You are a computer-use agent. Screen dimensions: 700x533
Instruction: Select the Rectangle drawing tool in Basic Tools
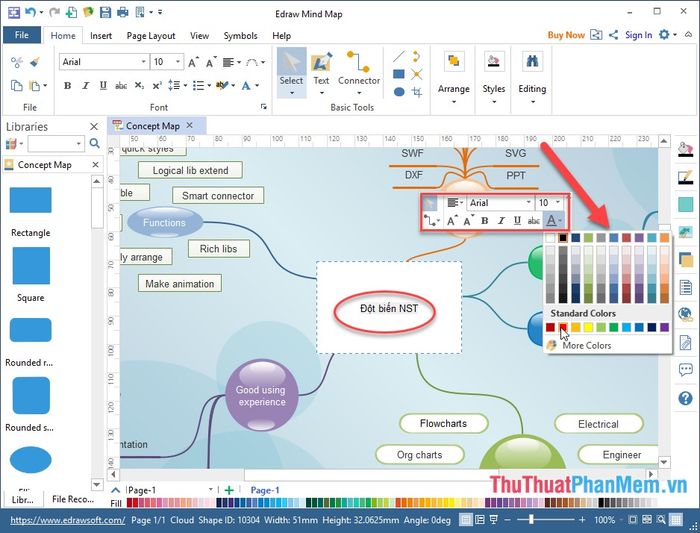[399, 74]
